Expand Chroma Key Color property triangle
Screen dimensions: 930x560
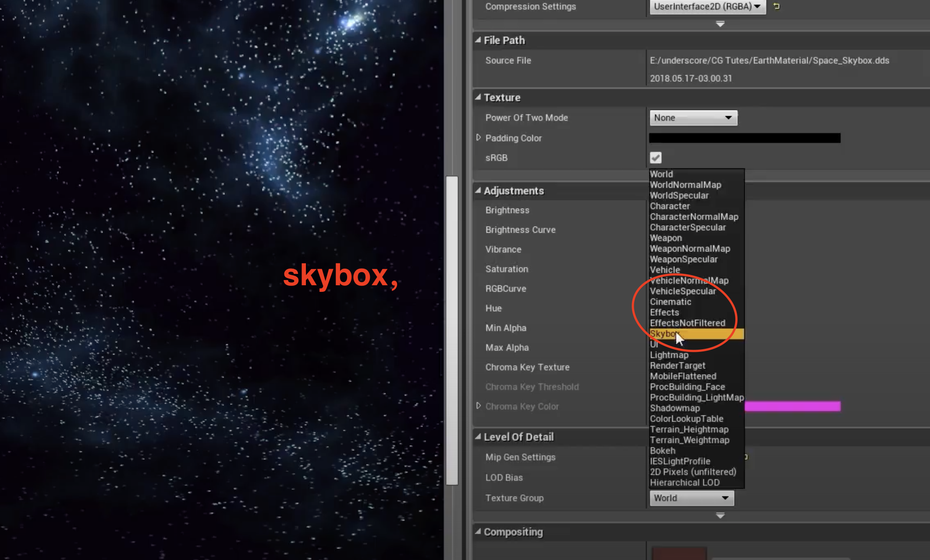pyautogui.click(x=479, y=406)
